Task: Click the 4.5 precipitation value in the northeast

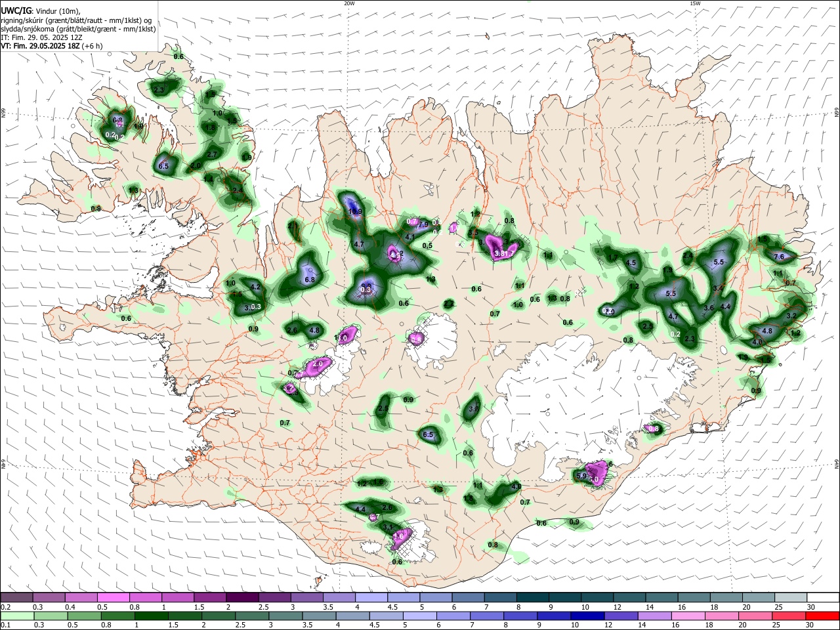Action: (631, 263)
